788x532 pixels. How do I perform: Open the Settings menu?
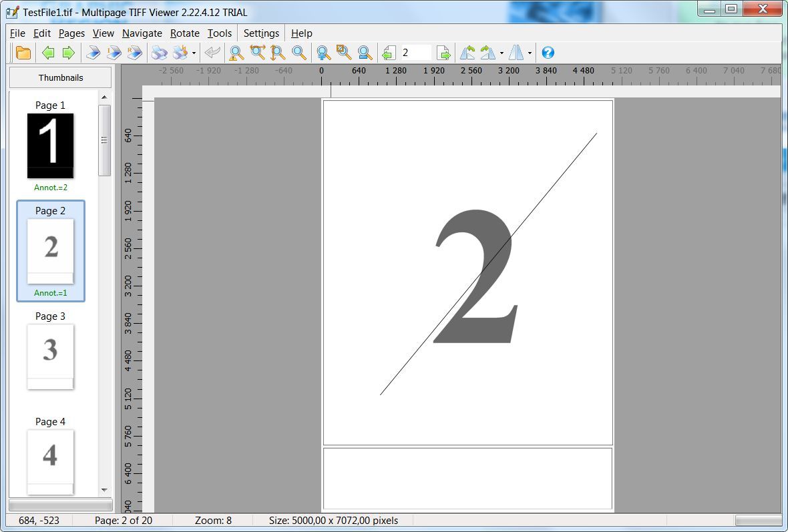coord(261,33)
